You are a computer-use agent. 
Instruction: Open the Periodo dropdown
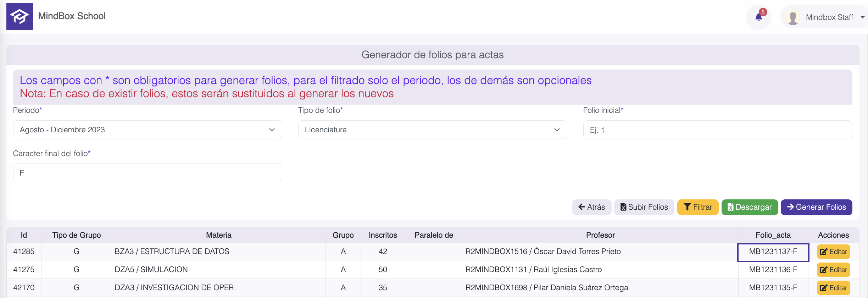[147, 130]
